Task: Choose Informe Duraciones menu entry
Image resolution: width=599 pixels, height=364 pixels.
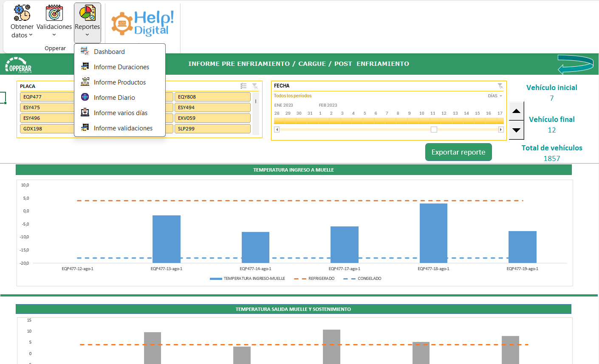Action: click(x=120, y=67)
